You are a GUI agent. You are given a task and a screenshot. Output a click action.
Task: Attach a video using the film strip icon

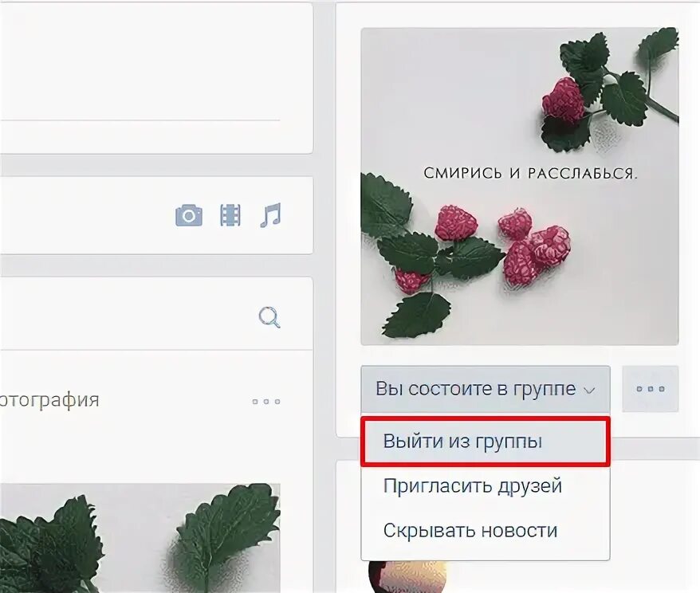pyautogui.click(x=230, y=215)
